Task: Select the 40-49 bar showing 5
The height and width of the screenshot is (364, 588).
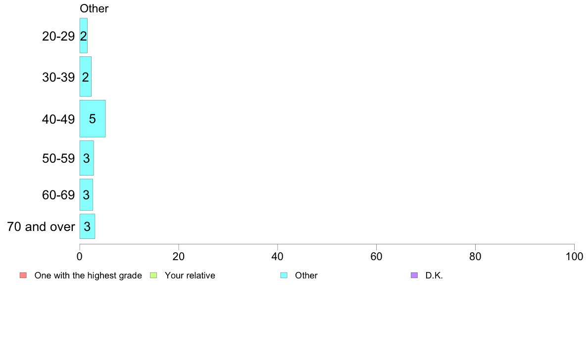Action: 93,119
